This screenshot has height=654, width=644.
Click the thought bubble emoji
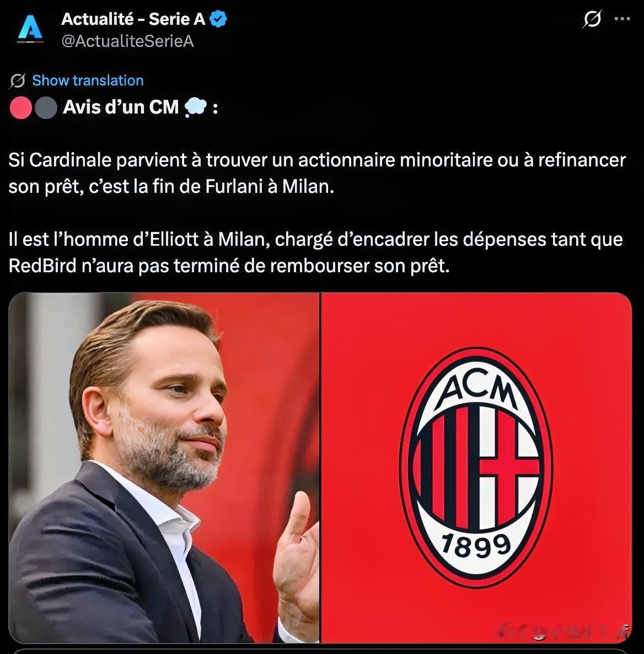click(195, 107)
